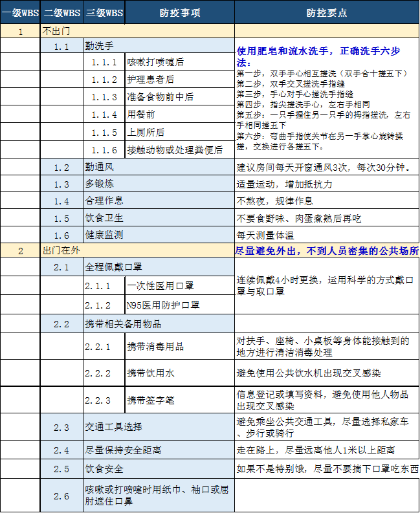
Task: Select the 三级WBS header cell
Action: (x=104, y=12)
